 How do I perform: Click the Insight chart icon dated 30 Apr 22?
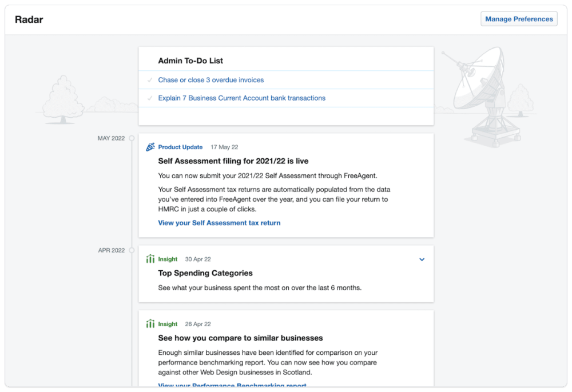click(150, 259)
